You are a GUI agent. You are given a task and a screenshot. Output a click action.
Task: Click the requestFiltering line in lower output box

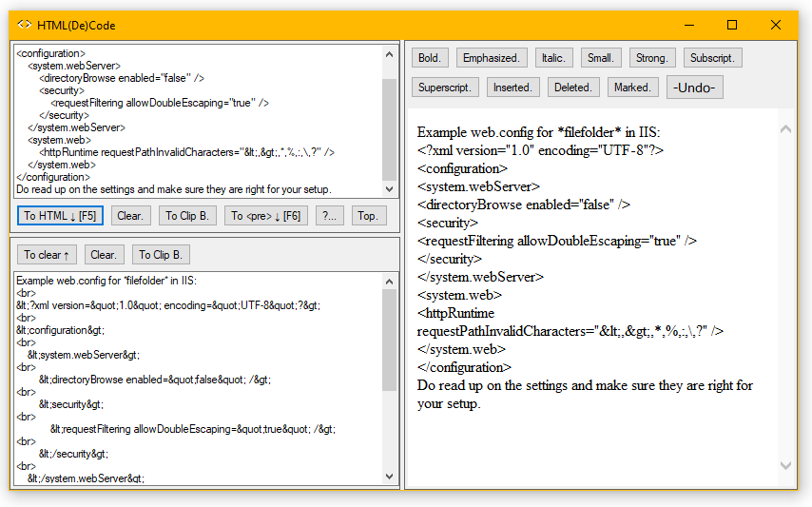(193, 429)
